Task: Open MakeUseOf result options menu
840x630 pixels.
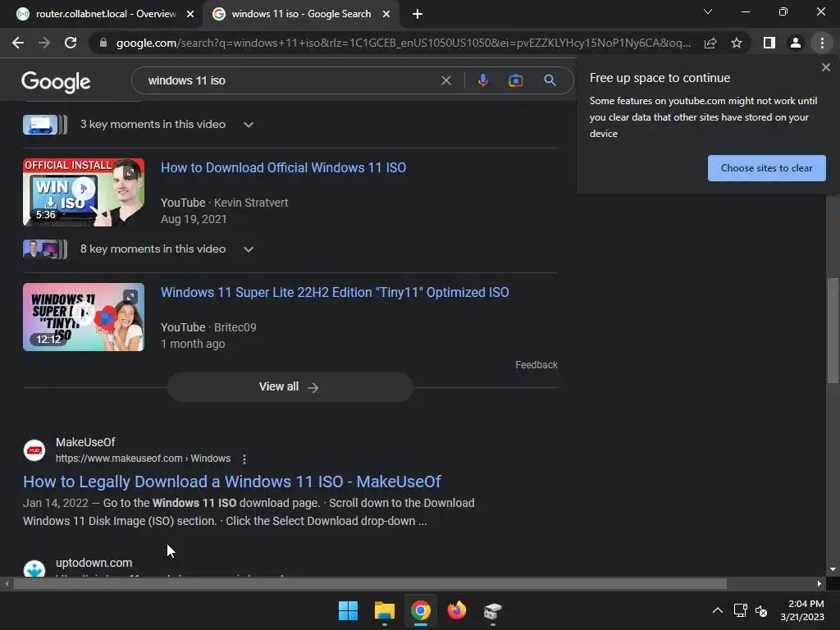Action: tap(244, 459)
